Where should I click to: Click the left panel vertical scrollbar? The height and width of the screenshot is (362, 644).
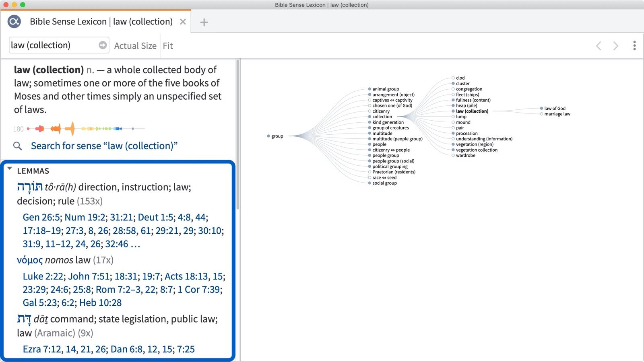[x=238, y=135]
